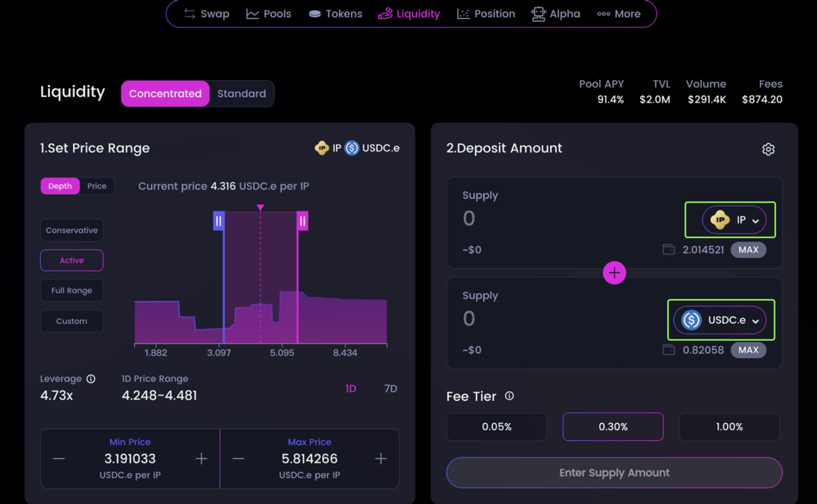
Task: Click the pink plus icon between supply fields
Action: tap(614, 273)
